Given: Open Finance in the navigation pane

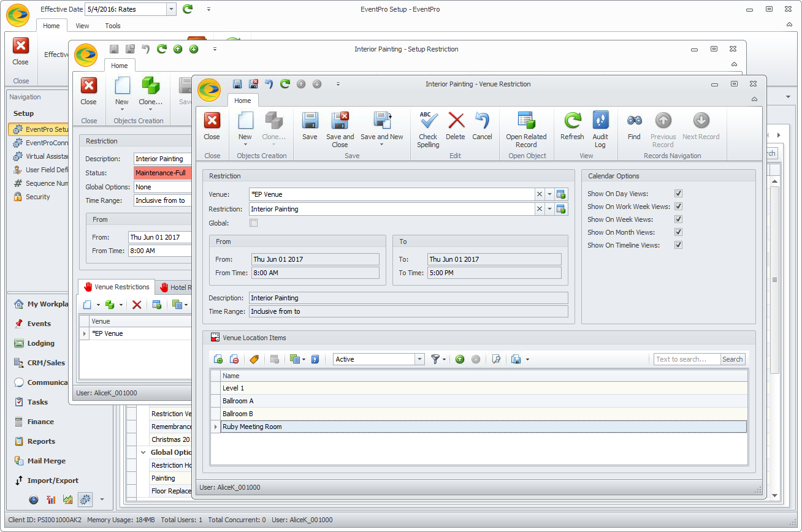Looking at the screenshot, I should coord(40,422).
